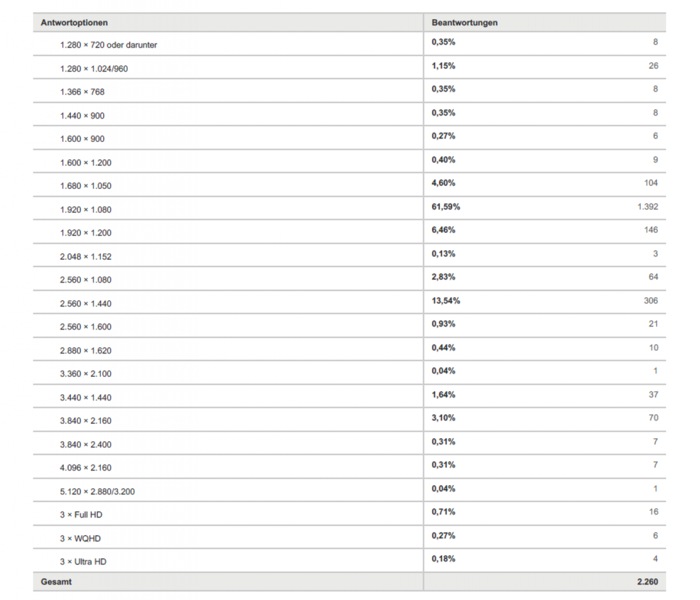
Task: Select the '1.920 × 1.200' row label
Action: pos(86,233)
